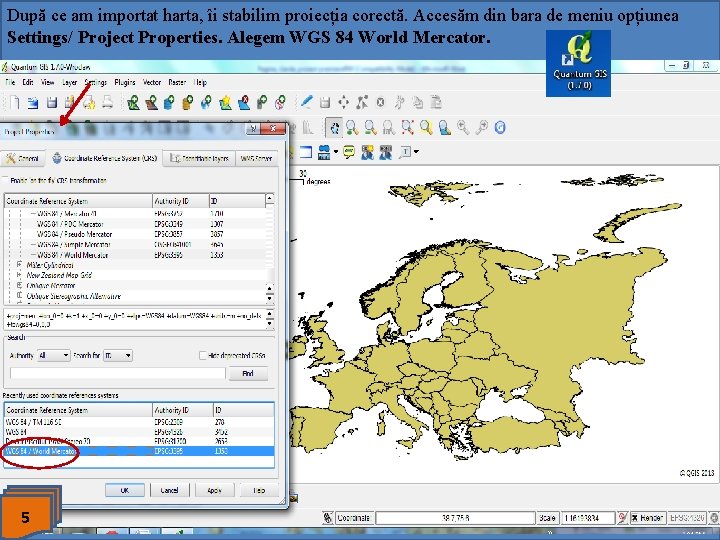Screen dimensions: 720x540
Task: Click the New Project icon
Action: coord(14,102)
